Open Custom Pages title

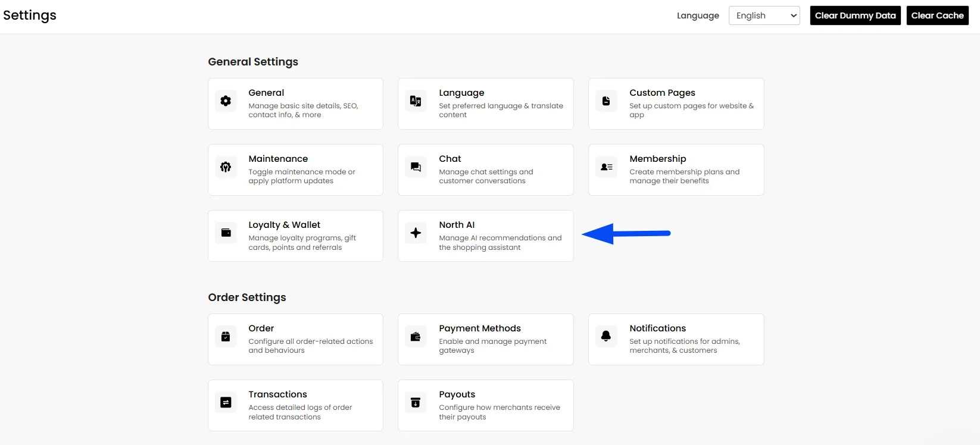tap(662, 93)
